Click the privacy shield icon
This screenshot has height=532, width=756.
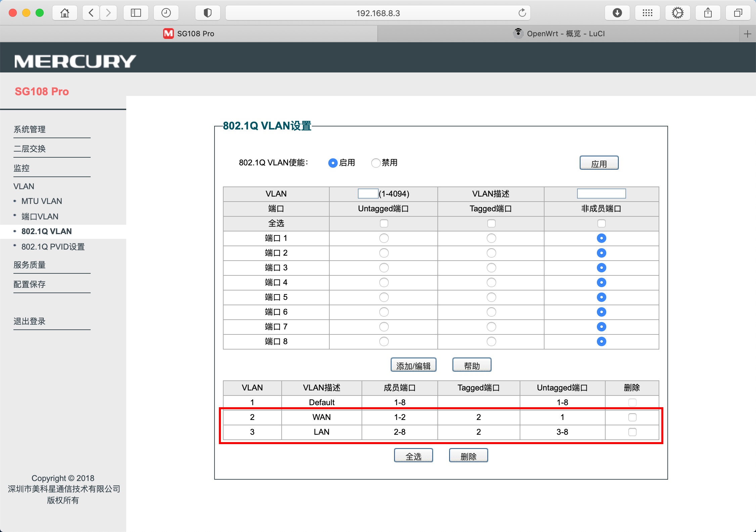pyautogui.click(x=207, y=13)
